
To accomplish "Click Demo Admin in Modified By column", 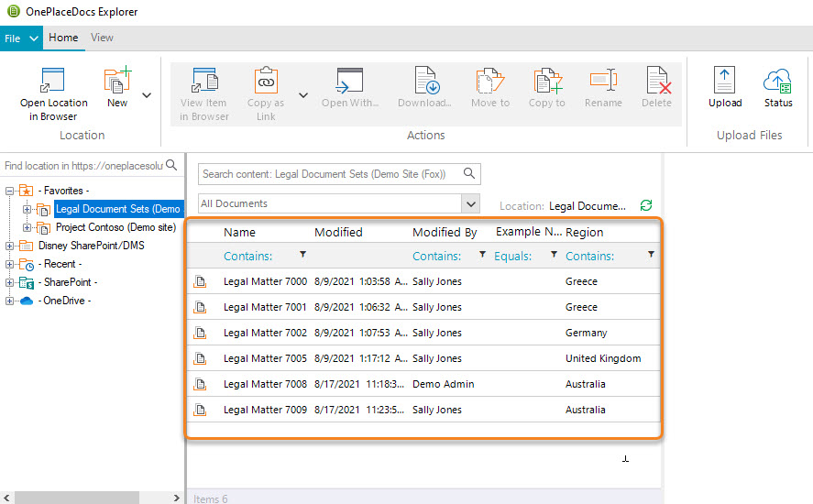I will pos(444,384).
